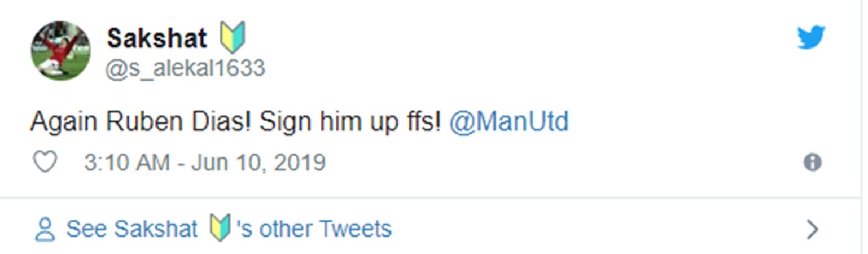Visit the @s_alekal1633 handle

[185, 68]
